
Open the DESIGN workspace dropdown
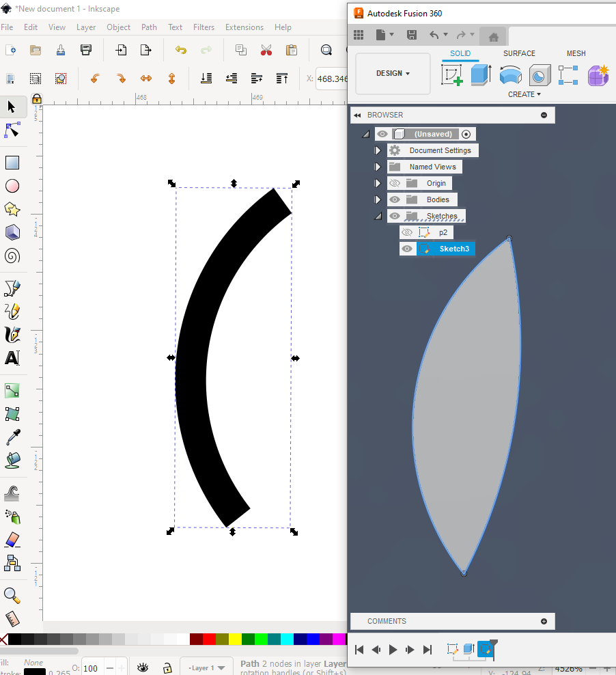point(393,72)
